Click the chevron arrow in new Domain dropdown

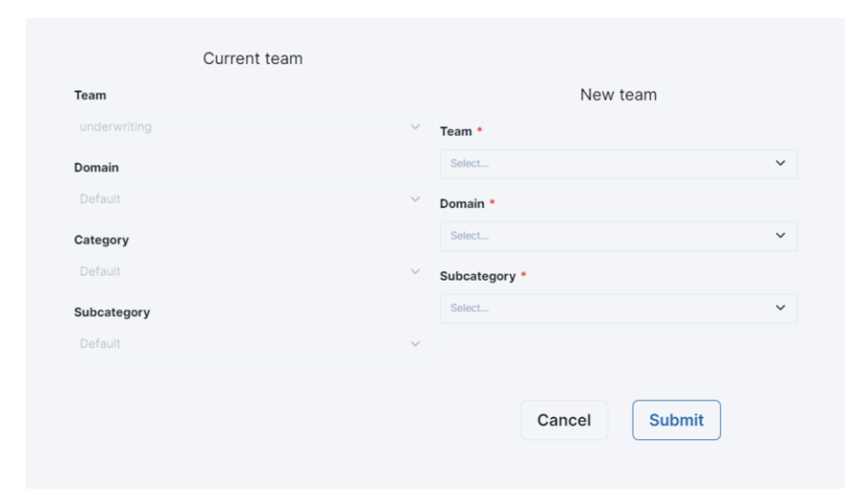(780, 236)
